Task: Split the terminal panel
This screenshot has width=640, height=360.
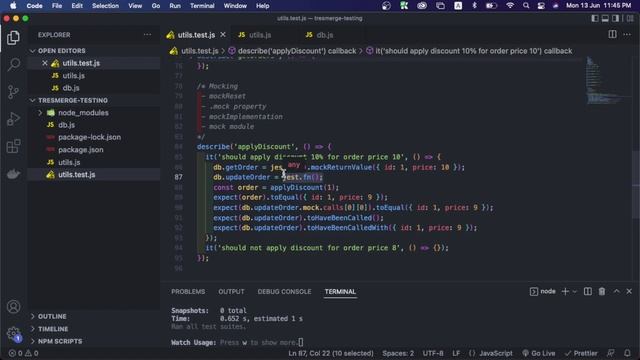Action: pos(587,291)
